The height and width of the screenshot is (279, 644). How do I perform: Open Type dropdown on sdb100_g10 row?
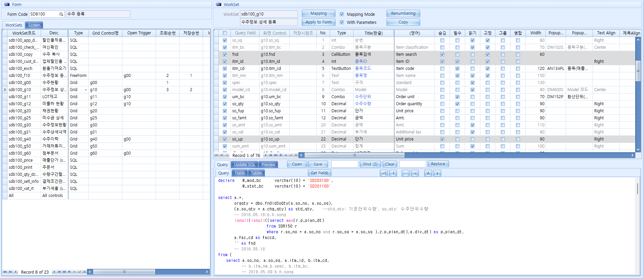[86, 90]
